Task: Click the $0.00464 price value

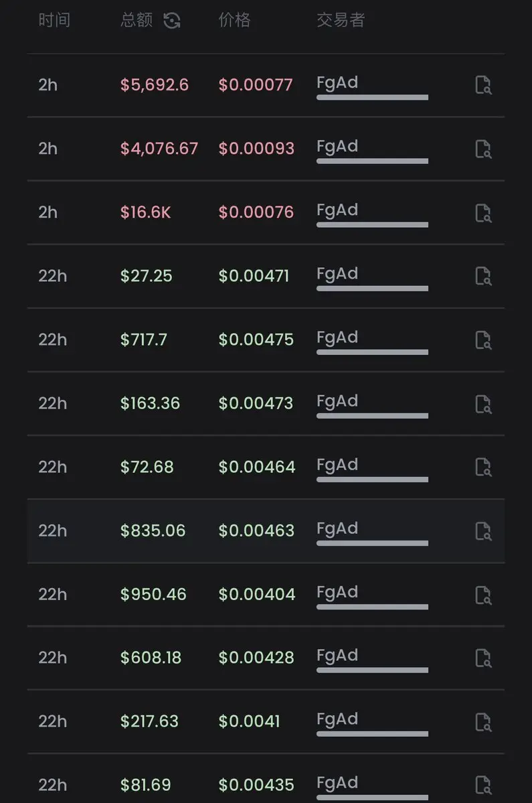Action: click(x=257, y=467)
